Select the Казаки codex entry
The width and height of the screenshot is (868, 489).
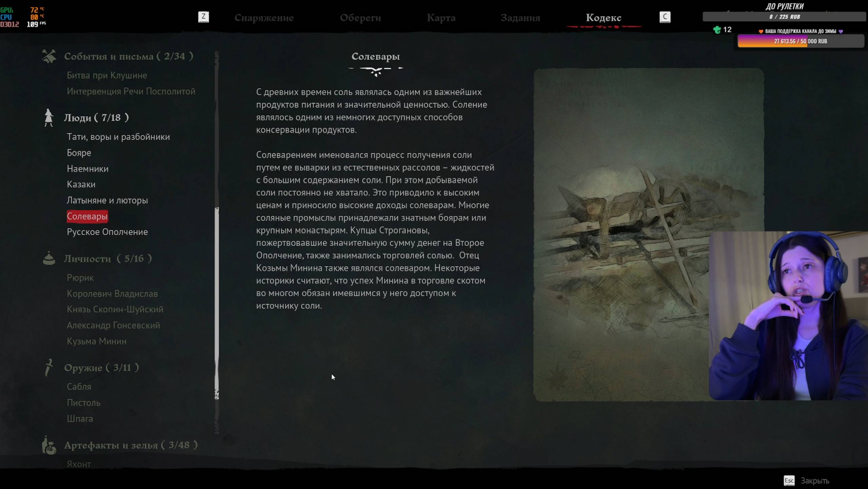[81, 184]
